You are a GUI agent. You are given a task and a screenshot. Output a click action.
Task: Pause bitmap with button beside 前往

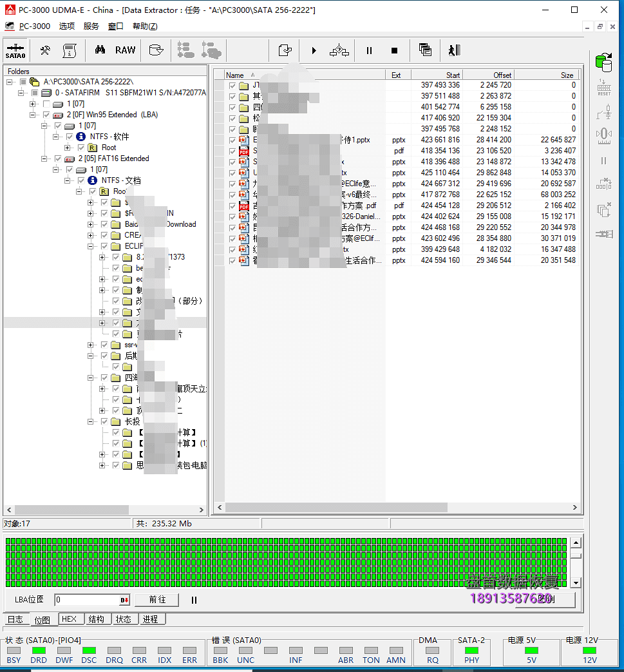pyautogui.click(x=194, y=600)
